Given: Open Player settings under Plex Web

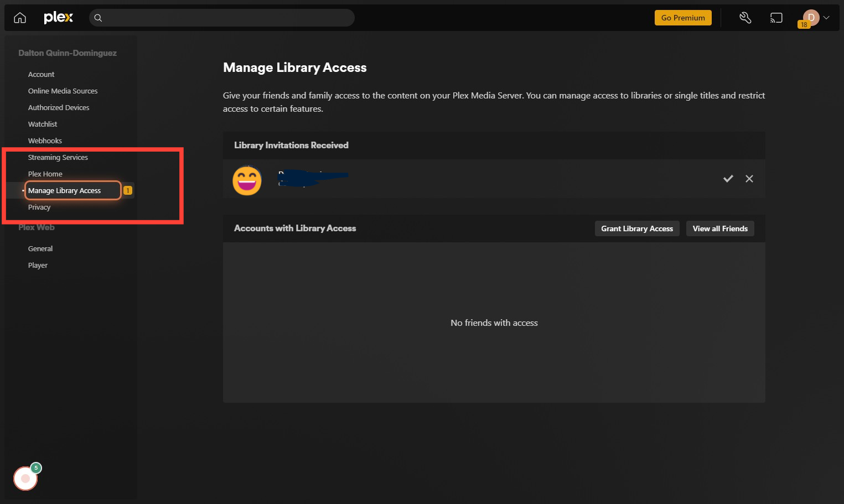Looking at the screenshot, I should [x=38, y=265].
